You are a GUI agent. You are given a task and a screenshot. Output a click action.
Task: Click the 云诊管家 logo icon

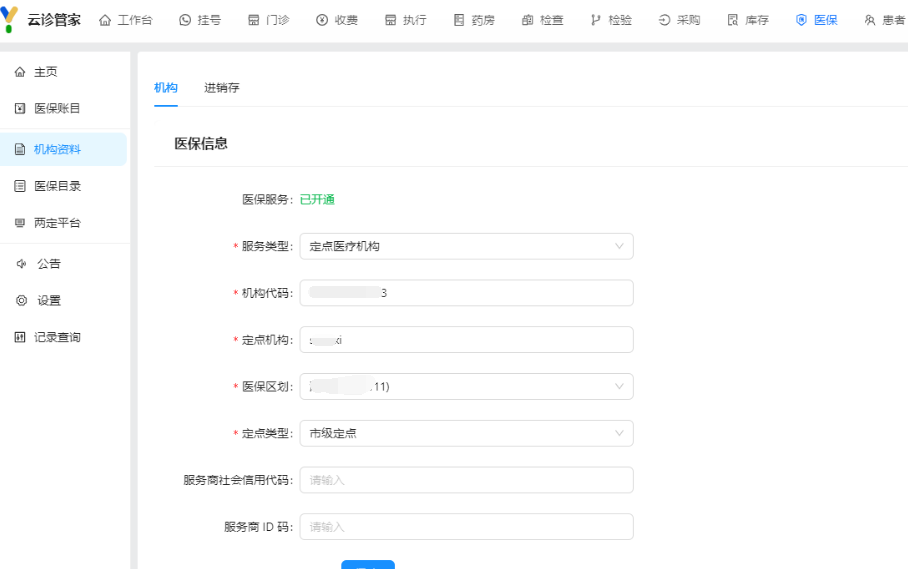(11, 20)
